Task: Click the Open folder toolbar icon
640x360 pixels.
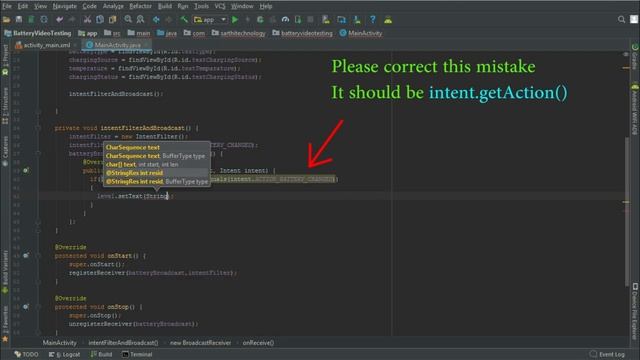Action: 7,20
